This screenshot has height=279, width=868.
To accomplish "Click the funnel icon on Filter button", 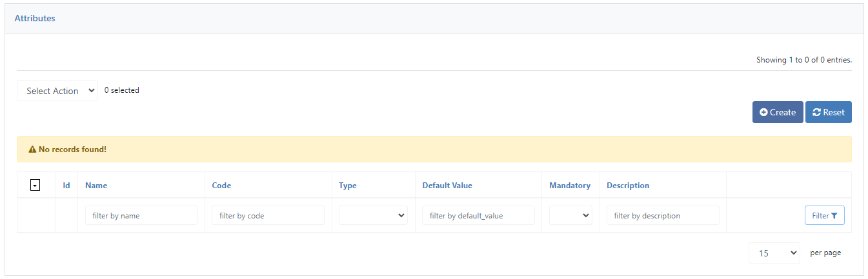I will tap(834, 216).
